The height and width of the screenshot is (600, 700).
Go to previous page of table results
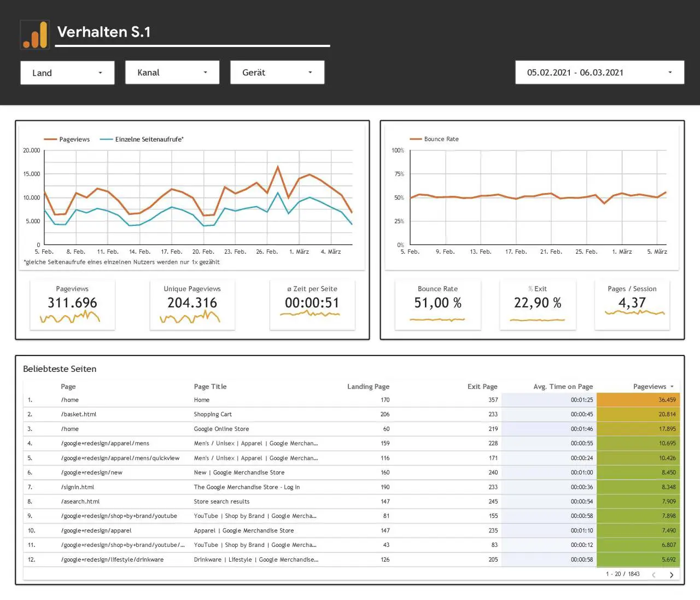[x=654, y=574]
